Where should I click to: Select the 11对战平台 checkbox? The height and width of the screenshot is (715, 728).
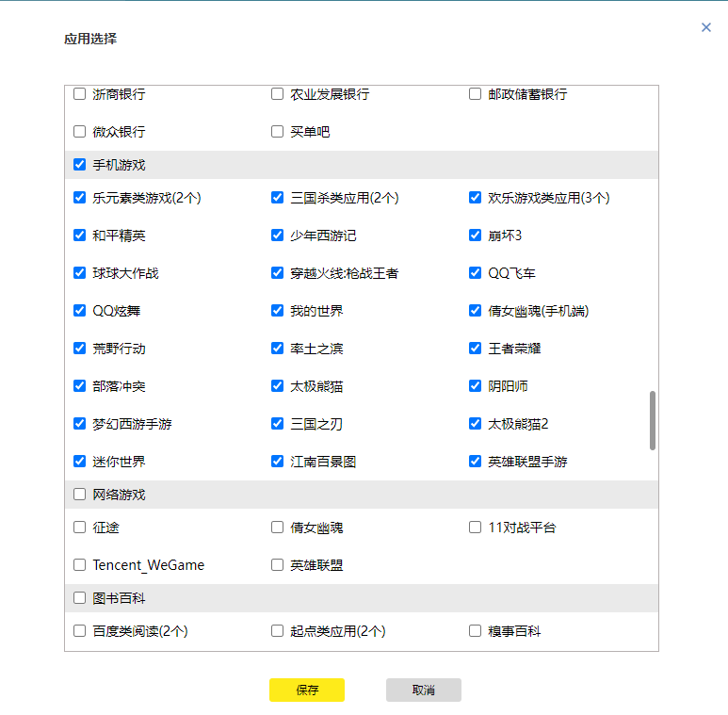point(475,527)
